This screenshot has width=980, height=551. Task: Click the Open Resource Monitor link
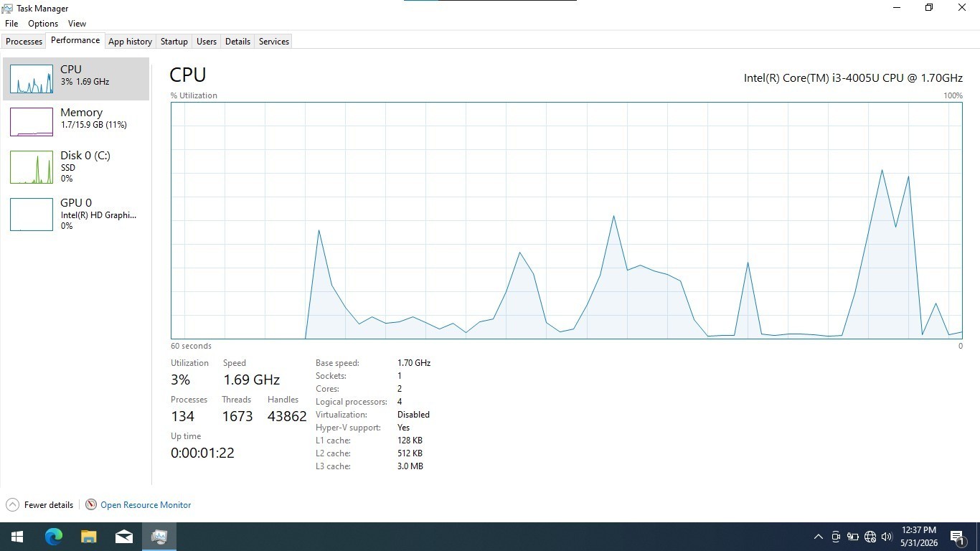click(x=146, y=504)
